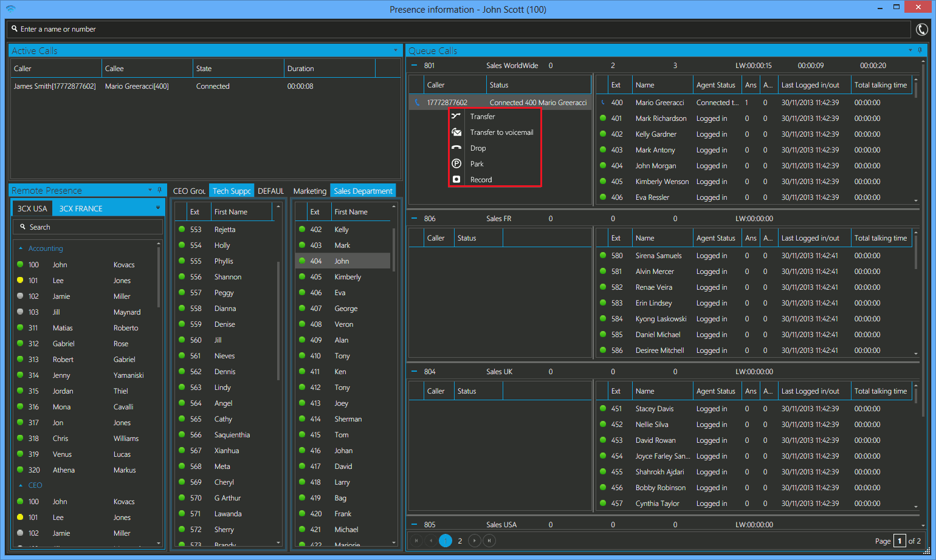The width and height of the screenshot is (936, 560).
Task: Click the Record call icon
Action: (456, 179)
